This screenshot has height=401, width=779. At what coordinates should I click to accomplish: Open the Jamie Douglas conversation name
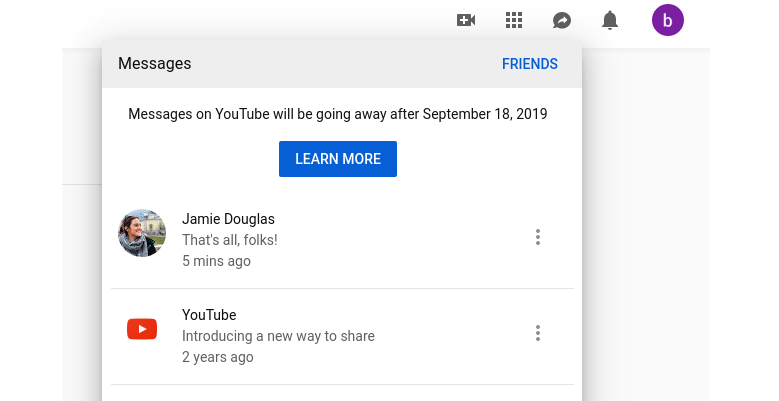[x=228, y=219]
